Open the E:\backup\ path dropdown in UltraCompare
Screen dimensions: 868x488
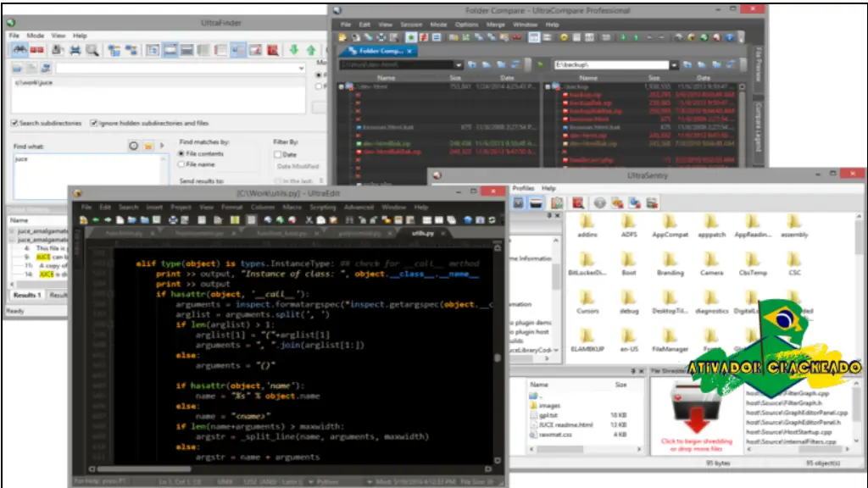(674, 64)
